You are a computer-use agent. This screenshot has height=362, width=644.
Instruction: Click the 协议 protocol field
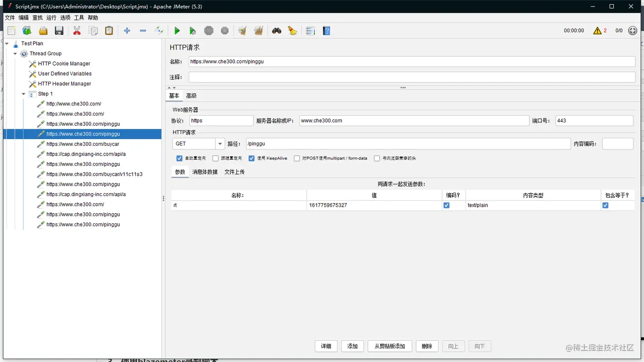pos(221,121)
